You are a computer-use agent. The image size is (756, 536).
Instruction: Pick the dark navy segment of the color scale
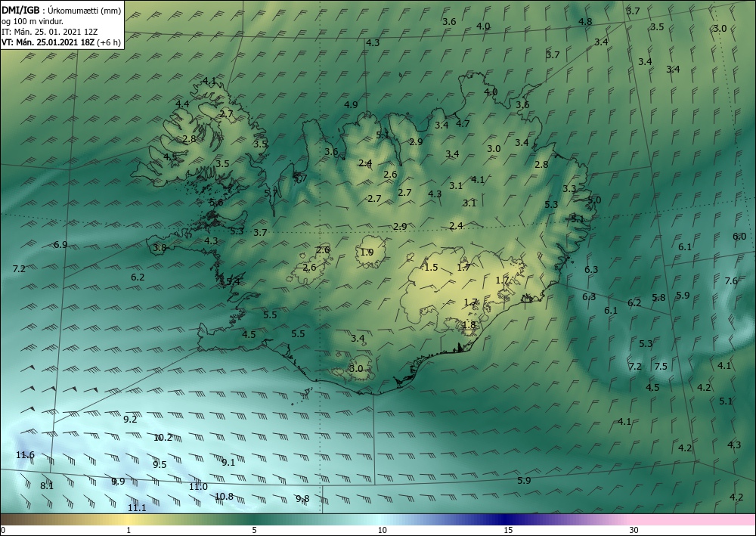[507, 519]
